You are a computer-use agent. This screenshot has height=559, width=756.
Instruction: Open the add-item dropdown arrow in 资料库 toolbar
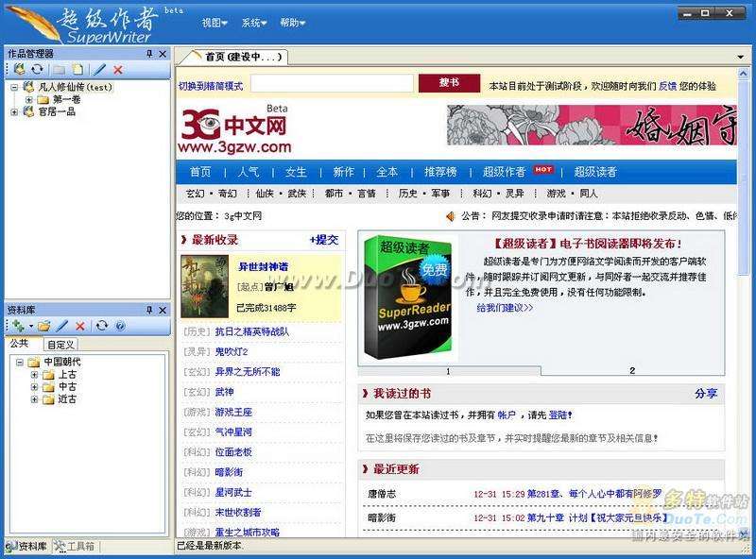31,326
